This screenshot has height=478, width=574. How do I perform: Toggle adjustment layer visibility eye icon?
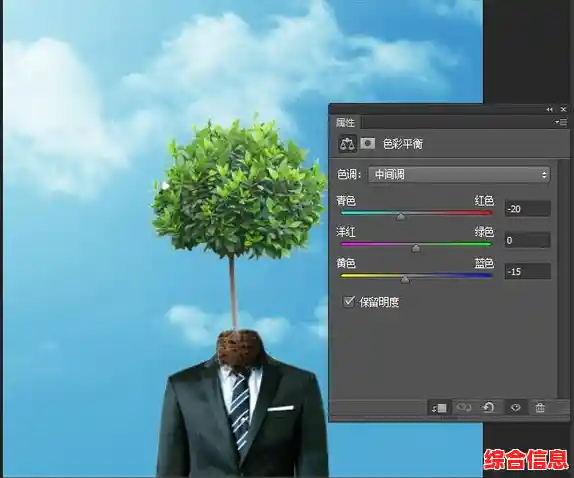515,407
